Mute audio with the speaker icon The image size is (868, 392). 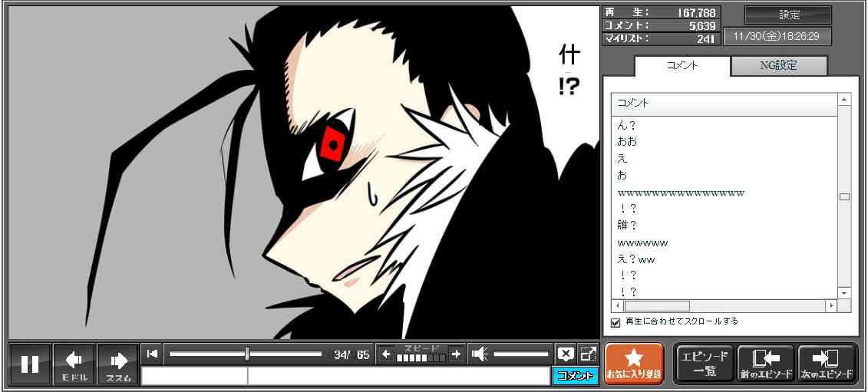coord(480,354)
